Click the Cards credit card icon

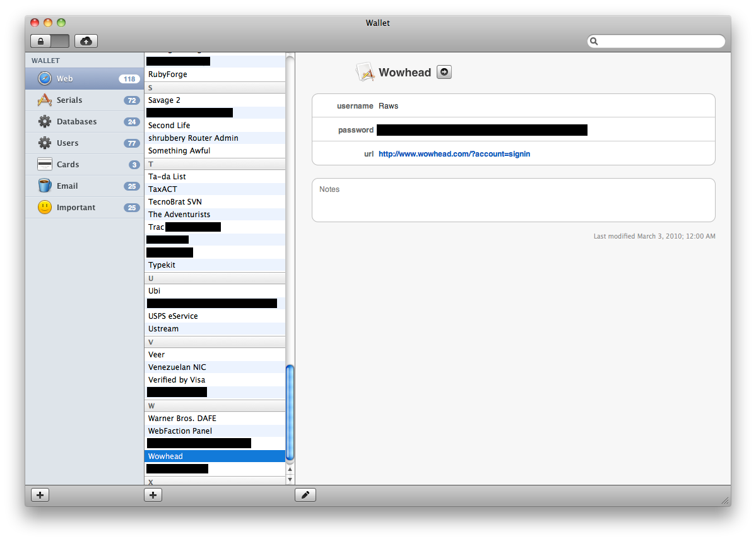(45, 164)
